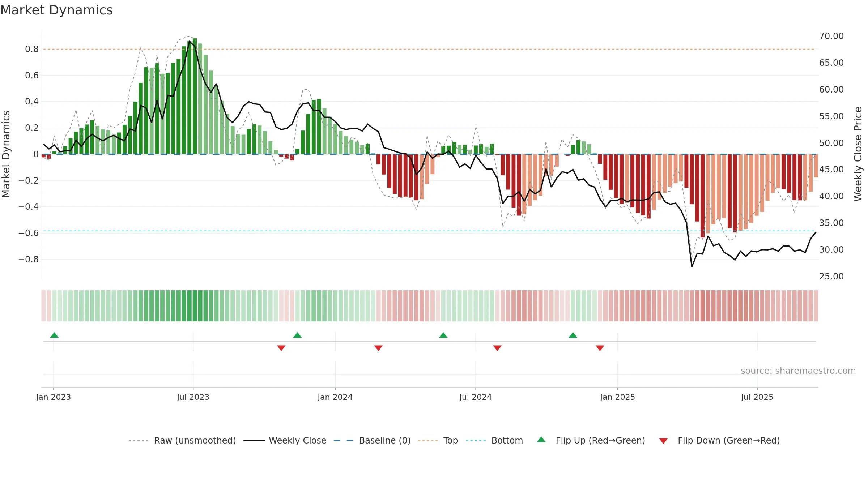Click the −0.6 left axis tick label
This screenshot has height=488, width=868.
pos(29,233)
